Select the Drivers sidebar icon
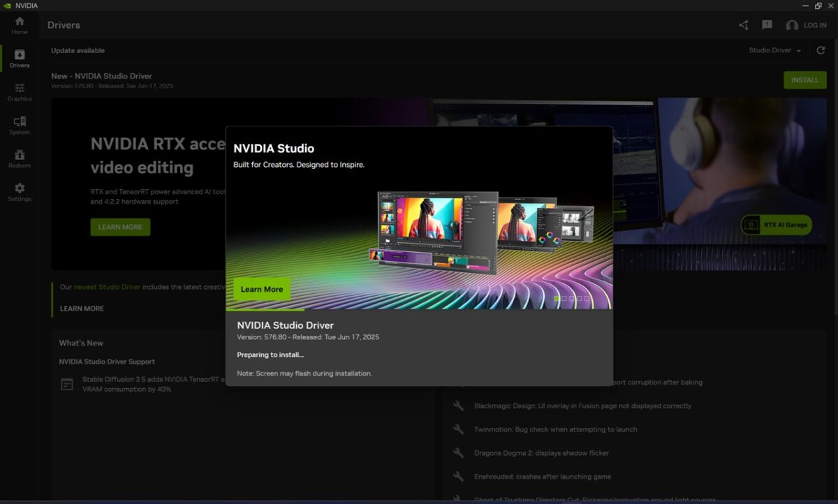 point(20,59)
